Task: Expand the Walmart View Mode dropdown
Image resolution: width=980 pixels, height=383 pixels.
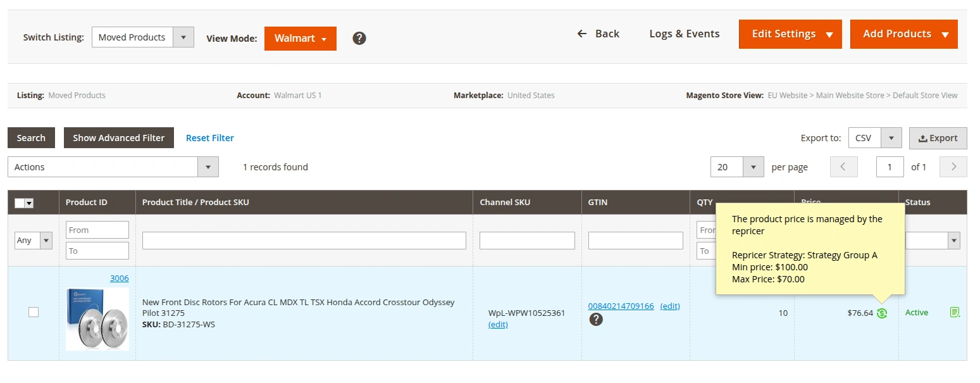Action: [300, 39]
